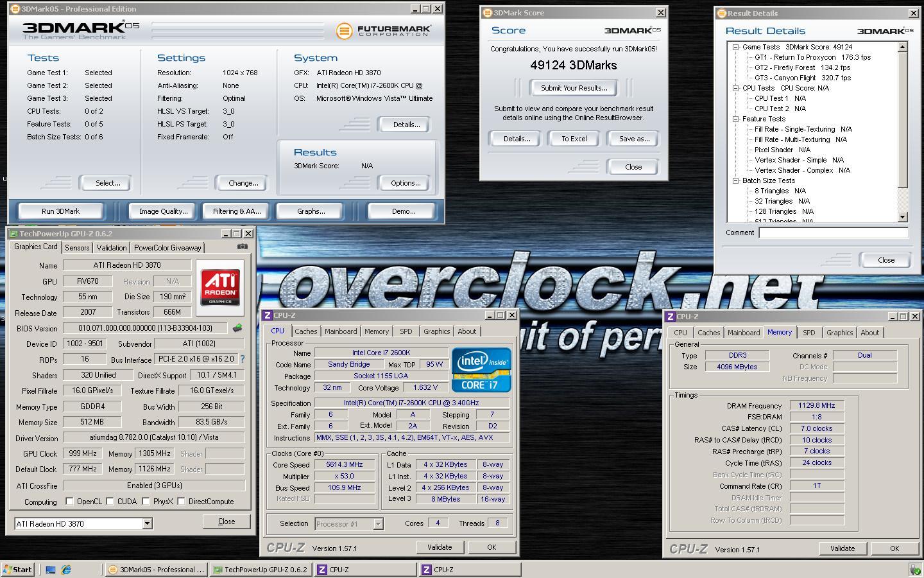Click the Image Quality button
The image size is (924, 578).
pyautogui.click(x=163, y=211)
